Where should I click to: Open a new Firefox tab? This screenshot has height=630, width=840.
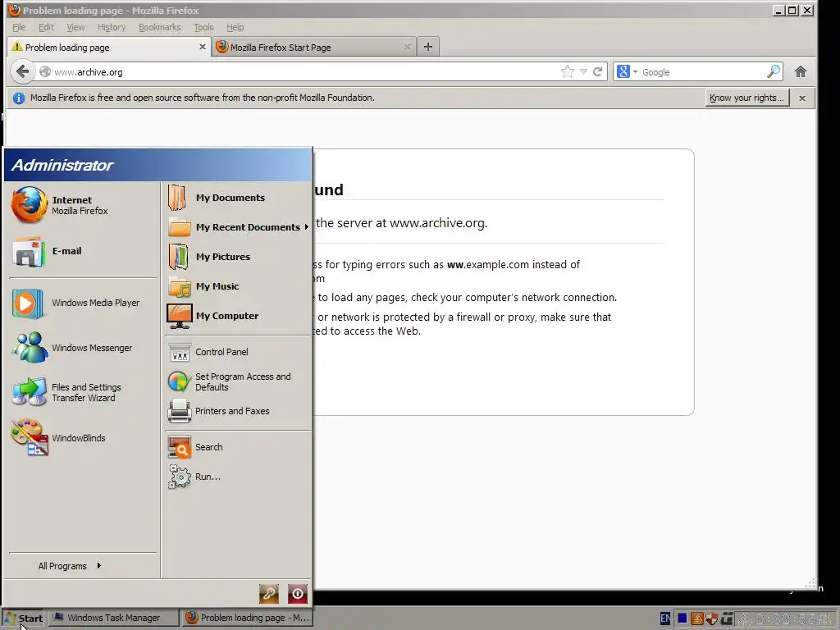pyautogui.click(x=428, y=47)
